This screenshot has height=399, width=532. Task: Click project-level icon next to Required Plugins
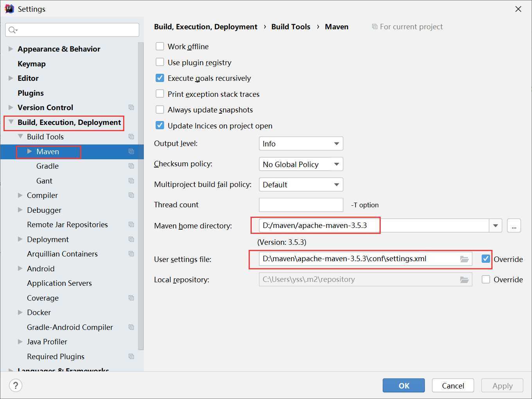pyautogui.click(x=131, y=356)
